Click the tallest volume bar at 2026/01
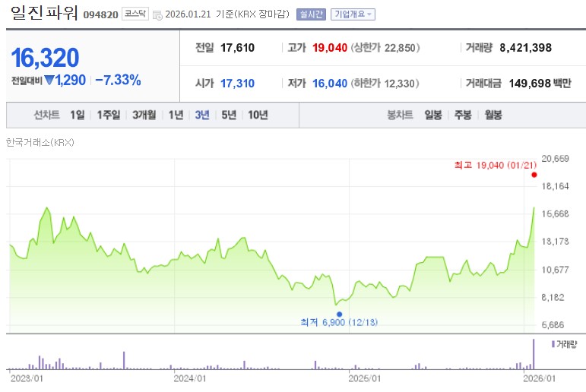The height and width of the screenshot is (392, 586). click(x=534, y=354)
